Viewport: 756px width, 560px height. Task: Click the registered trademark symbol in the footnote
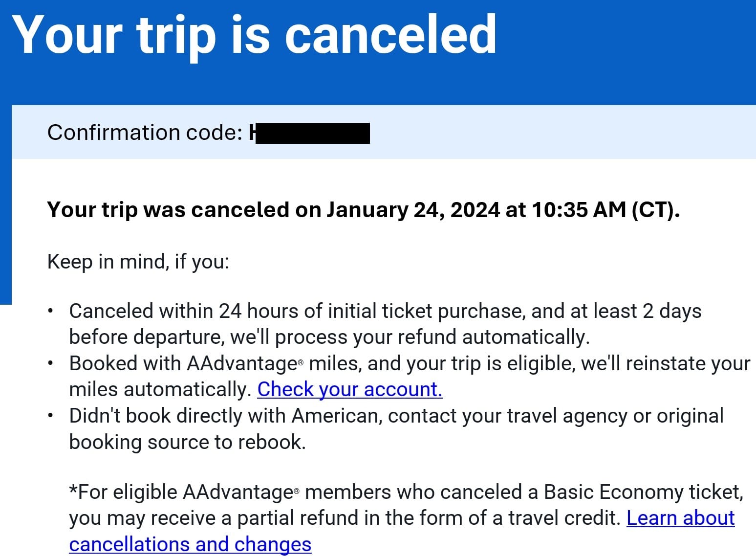click(296, 491)
